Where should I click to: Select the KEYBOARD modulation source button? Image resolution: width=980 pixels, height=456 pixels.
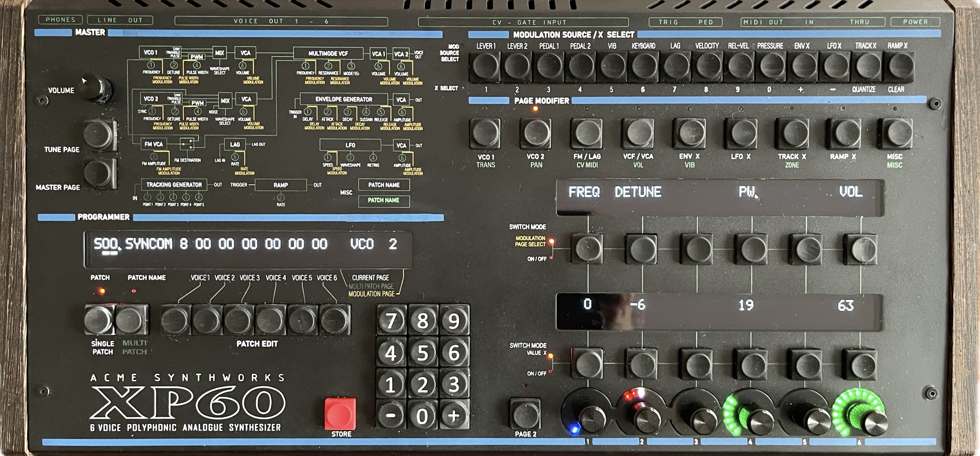click(643, 67)
